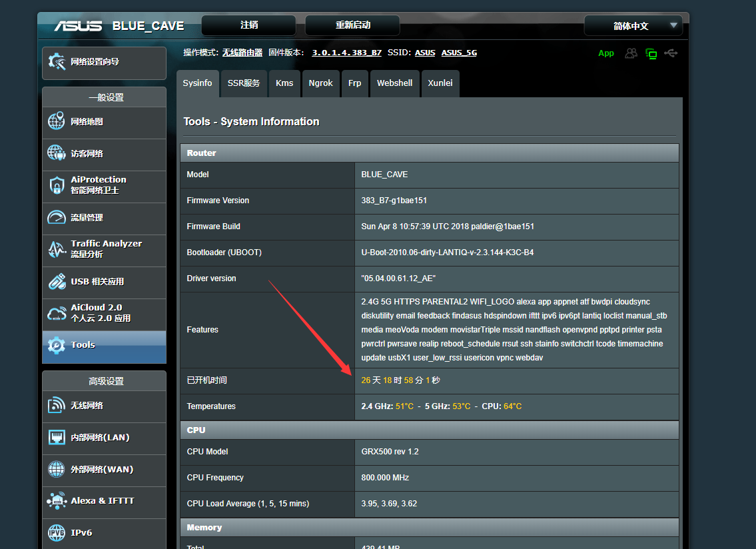
Task: Open AiProtection shield icon
Action: [57, 185]
